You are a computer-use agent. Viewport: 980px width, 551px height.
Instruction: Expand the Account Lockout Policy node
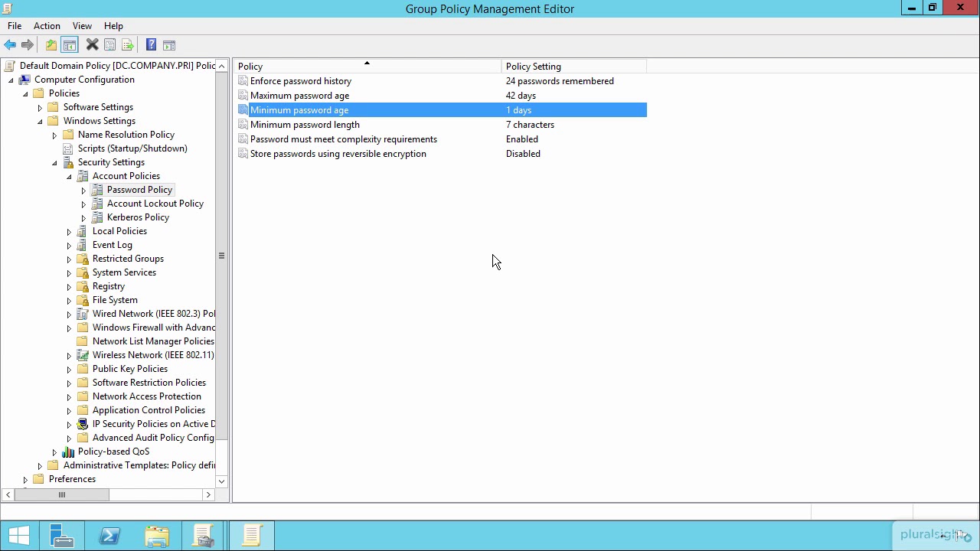(x=83, y=204)
